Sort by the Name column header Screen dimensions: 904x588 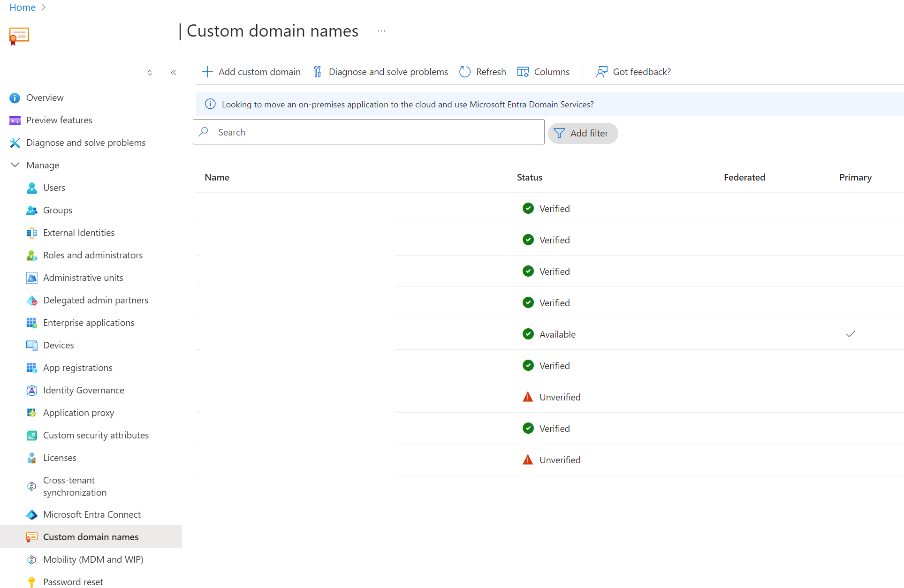pos(217,177)
